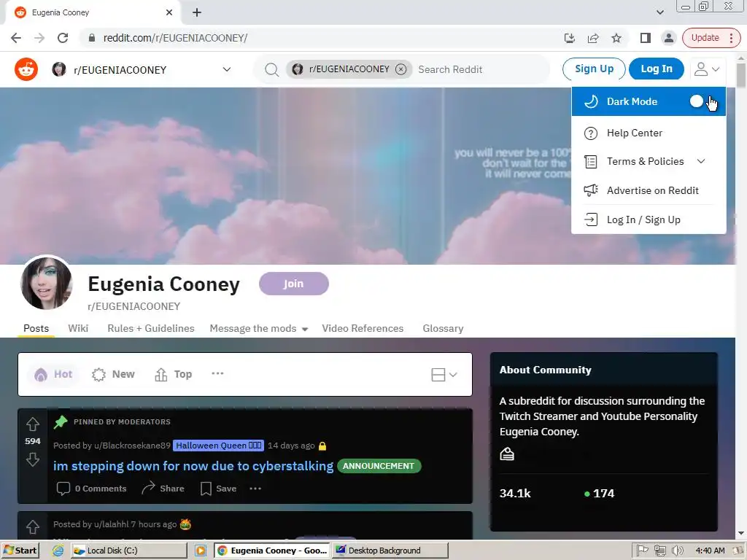Image resolution: width=747 pixels, height=560 pixels.
Task: Open the browser side panel icon
Action: click(645, 38)
